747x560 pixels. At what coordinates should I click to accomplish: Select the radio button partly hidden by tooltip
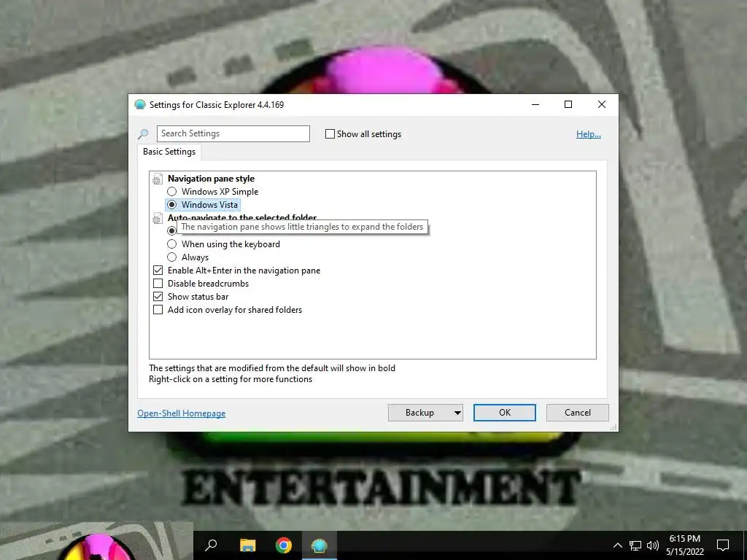pos(171,231)
